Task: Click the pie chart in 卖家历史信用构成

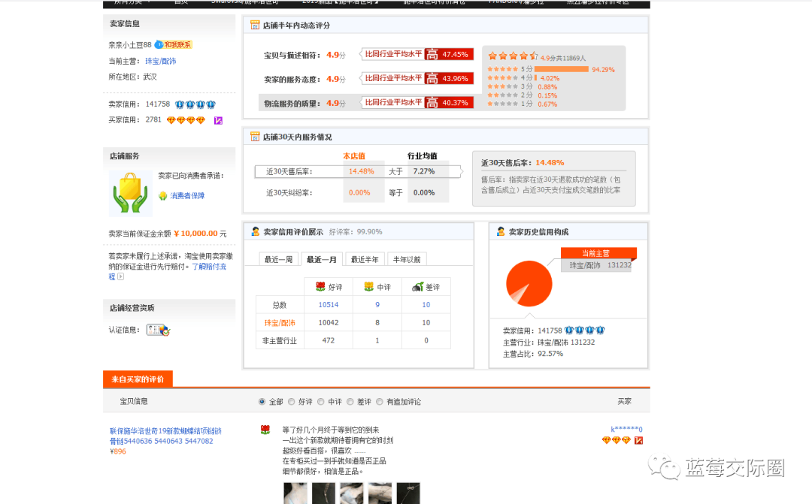Action: coord(529,285)
